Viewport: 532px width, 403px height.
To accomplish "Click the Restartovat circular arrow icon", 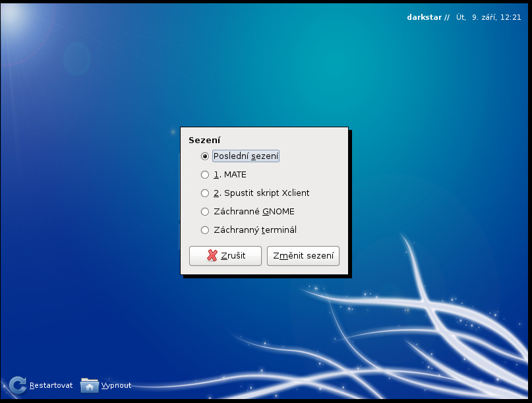I will point(18,385).
